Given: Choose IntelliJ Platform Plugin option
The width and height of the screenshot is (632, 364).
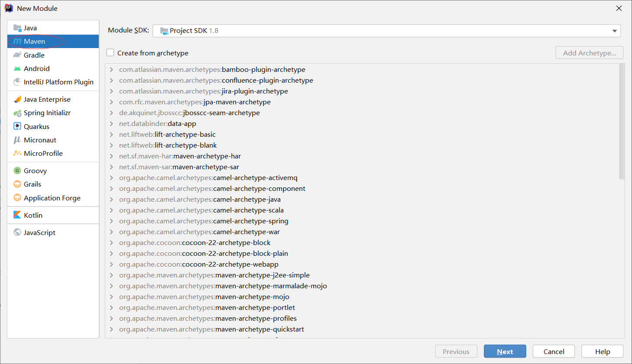Looking at the screenshot, I should tap(58, 82).
